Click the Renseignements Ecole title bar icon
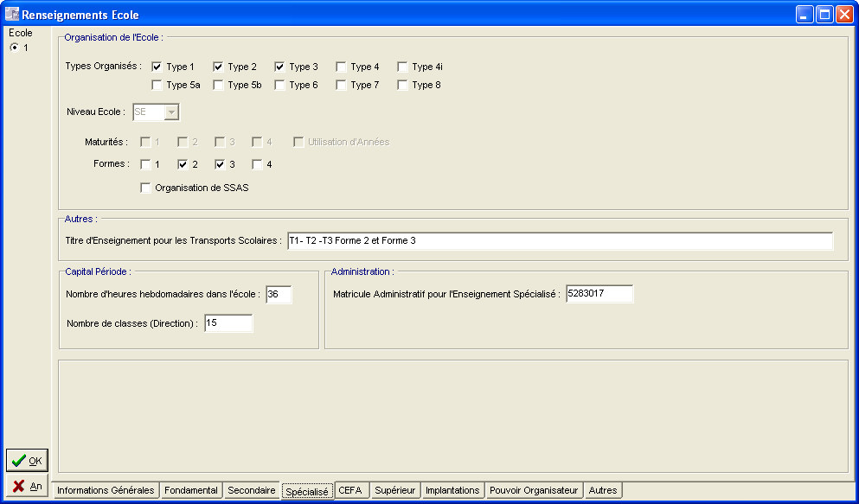The height and width of the screenshot is (504, 859). [12, 14]
